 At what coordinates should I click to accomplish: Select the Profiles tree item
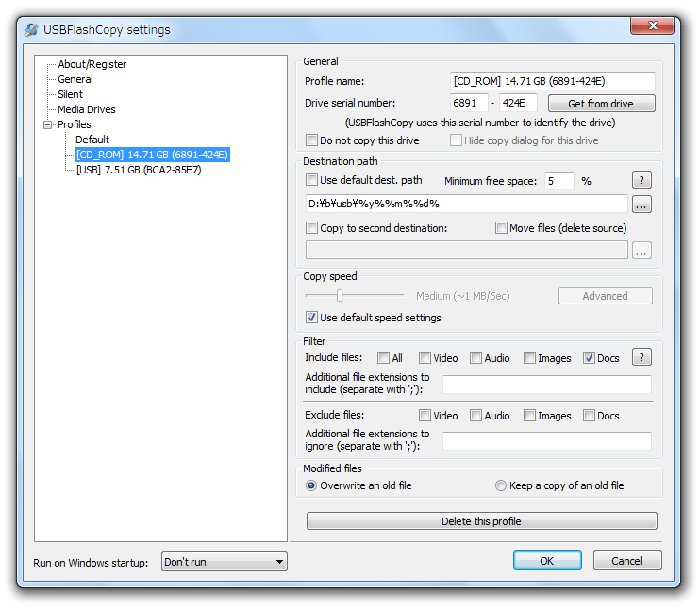pyautogui.click(x=75, y=125)
